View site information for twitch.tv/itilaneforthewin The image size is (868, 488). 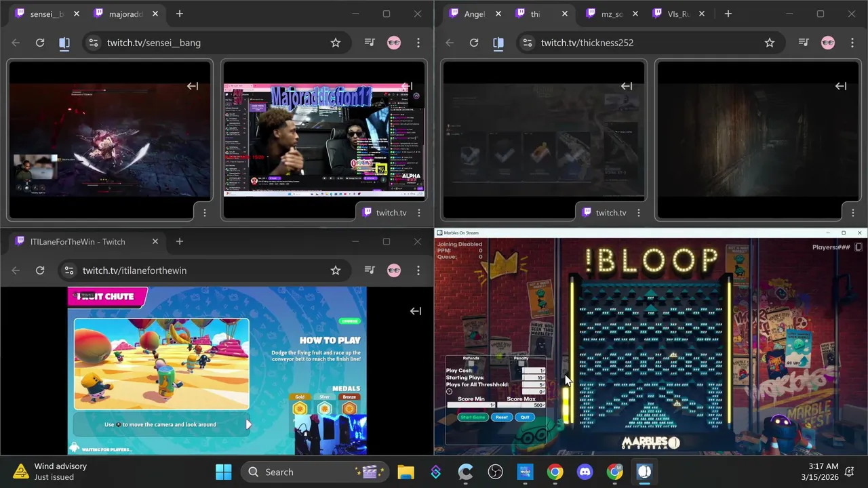68,270
